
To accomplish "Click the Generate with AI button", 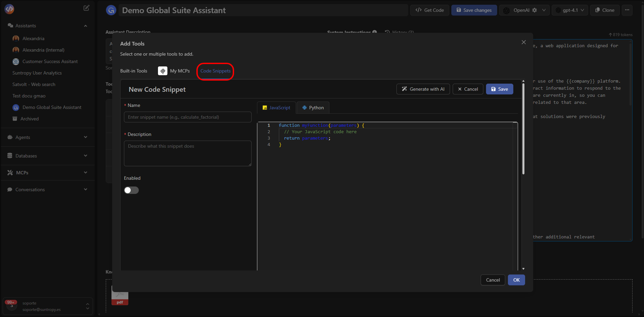I will pyautogui.click(x=423, y=89).
